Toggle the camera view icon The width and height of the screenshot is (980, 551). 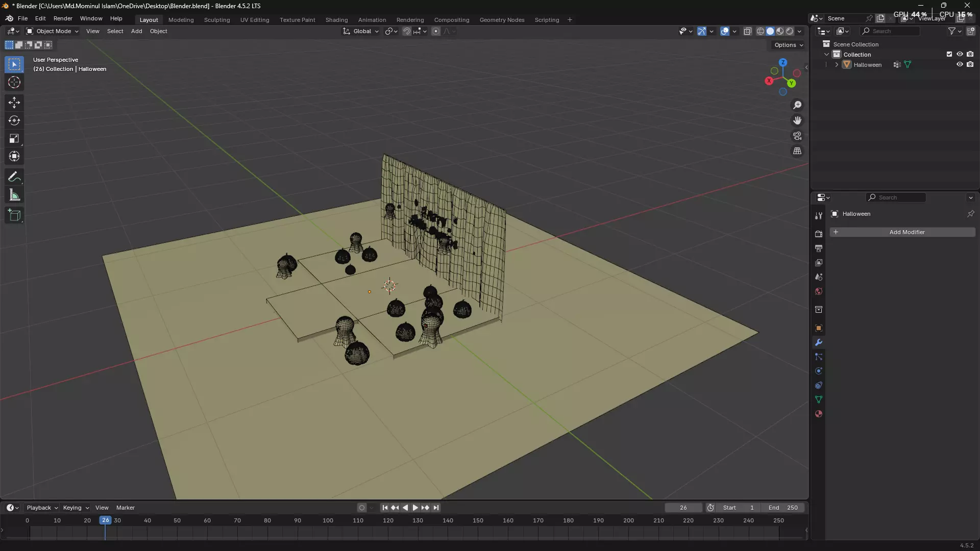(797, 136)
